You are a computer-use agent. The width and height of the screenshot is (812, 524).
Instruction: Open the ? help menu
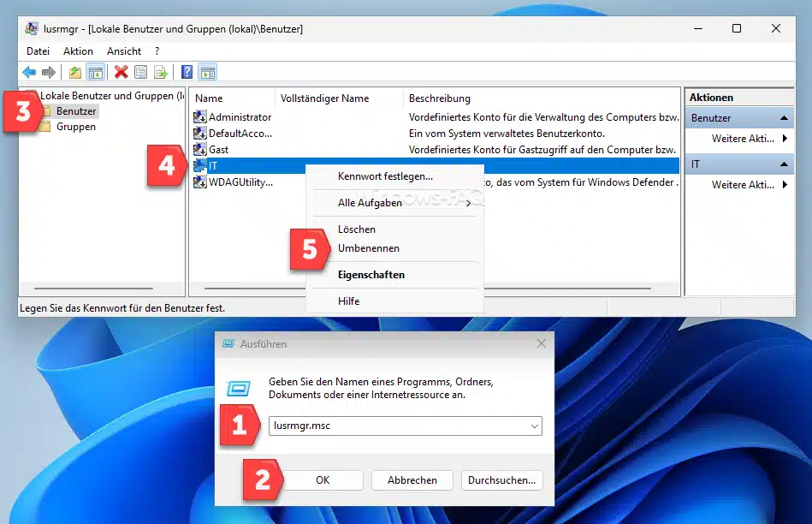[157, 51]
